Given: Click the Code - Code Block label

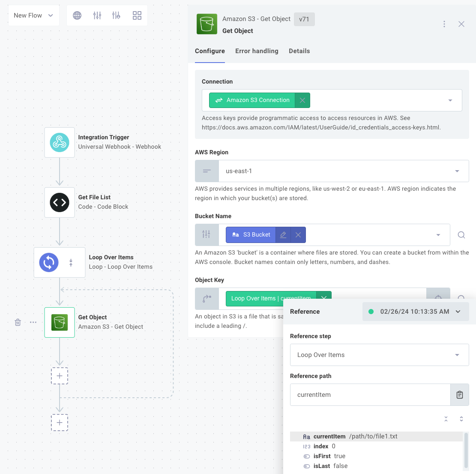Looking at the screenshot, I should (x=103, y=207).
